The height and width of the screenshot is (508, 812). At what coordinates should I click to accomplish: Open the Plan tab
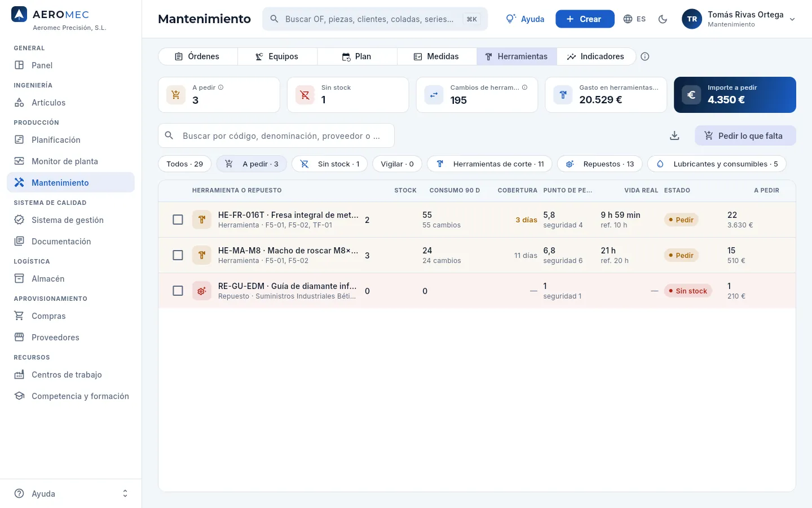(x=358, y=56)
